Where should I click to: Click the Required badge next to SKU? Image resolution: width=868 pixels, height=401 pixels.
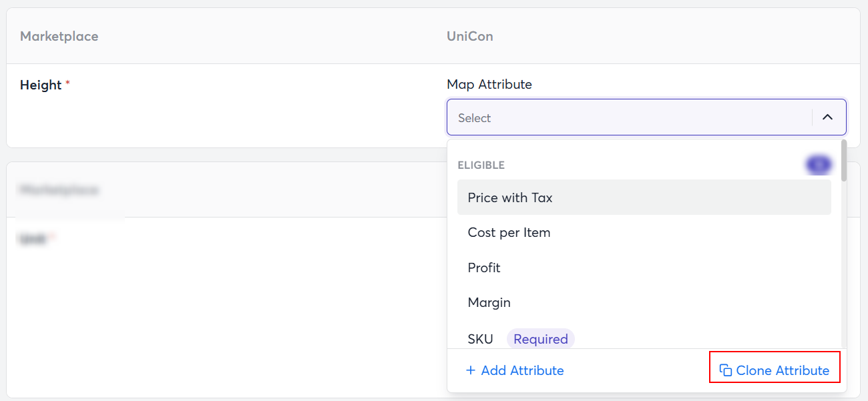pos(541,339)
